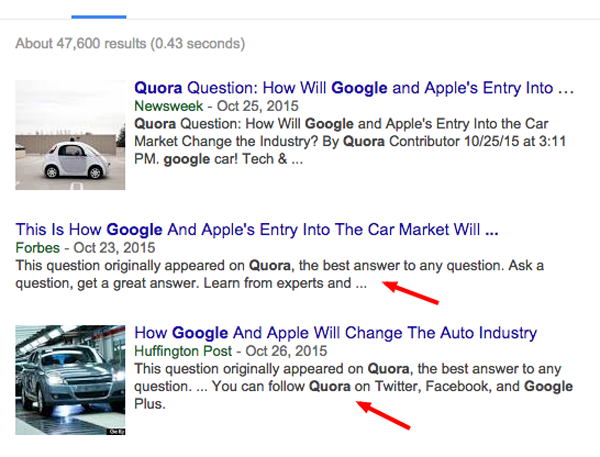
Task: Open 'How Google And Apple Will Change The Auto Industry'
Action: [335, 332]
